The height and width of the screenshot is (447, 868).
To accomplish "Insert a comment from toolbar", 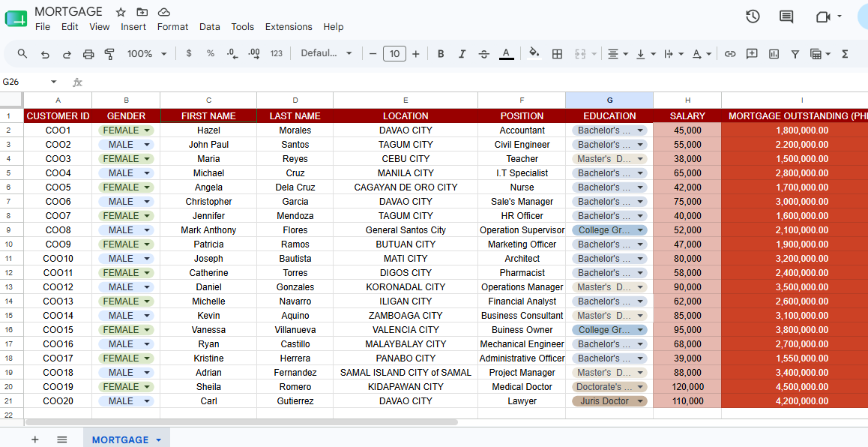I will [752, 54].
